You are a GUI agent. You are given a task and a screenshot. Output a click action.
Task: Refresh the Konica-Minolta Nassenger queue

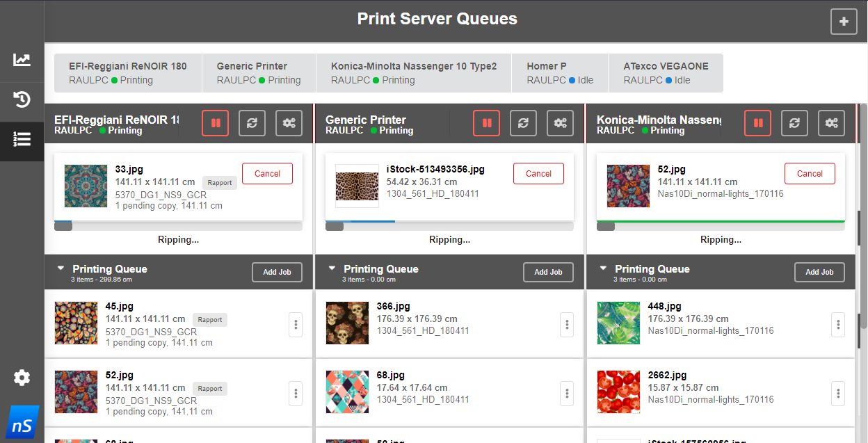pyautogui.click(x=794, y=123)
